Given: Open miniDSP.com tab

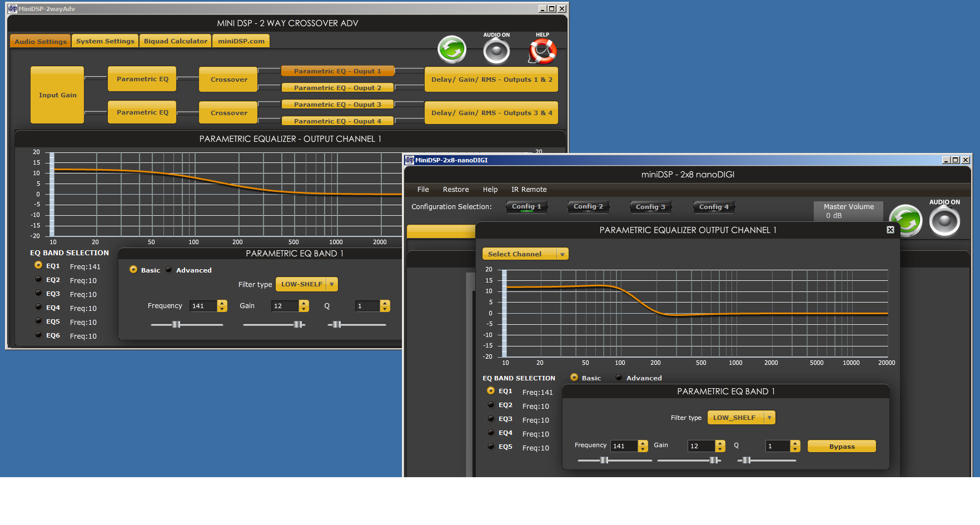Looking at the screenshot, I should [x=241, y=41].
